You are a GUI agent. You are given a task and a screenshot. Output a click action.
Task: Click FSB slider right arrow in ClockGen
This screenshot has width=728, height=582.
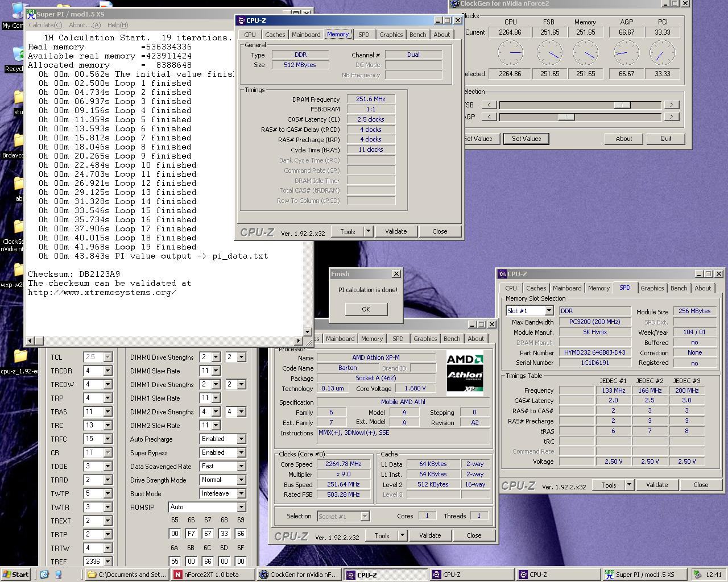[671, 105]
